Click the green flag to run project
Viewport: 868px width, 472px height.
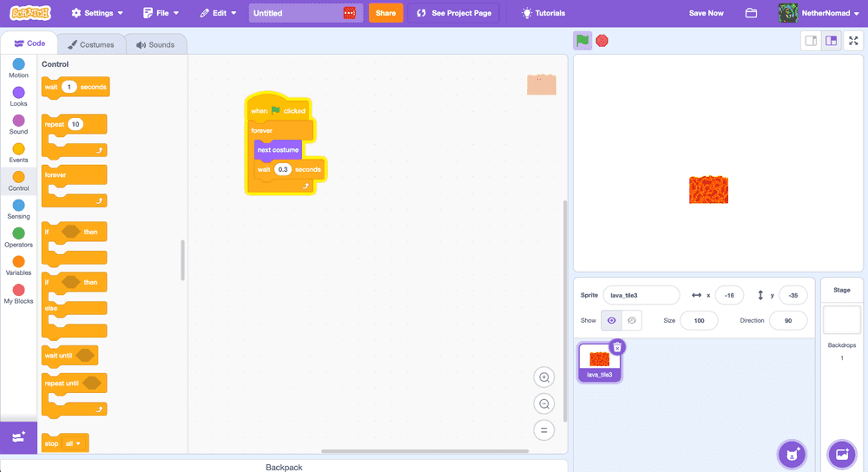pyautogui.click(x=582, y=41)
